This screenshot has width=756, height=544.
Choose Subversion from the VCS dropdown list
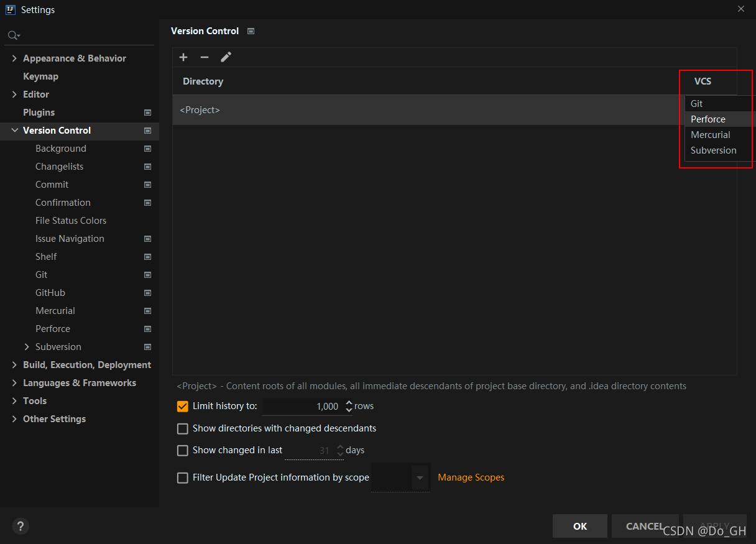(x=718, y=150)
